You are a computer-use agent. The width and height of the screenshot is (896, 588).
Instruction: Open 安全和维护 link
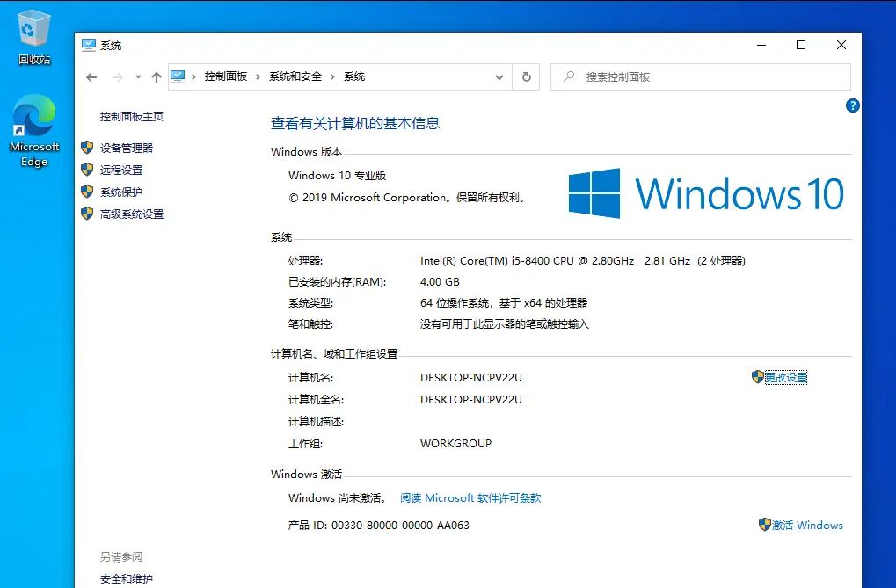pos(127,579)
